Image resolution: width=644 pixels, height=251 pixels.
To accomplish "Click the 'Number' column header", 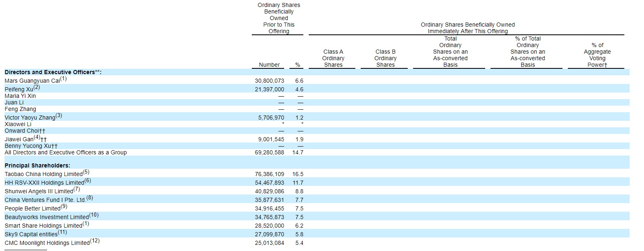I will [269, 65].
